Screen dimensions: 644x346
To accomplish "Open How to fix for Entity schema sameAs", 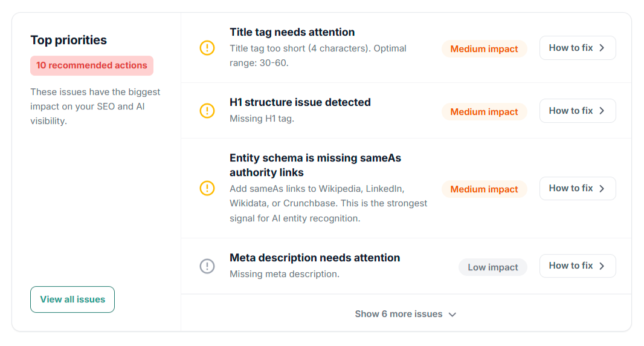I will pos(578,189).
